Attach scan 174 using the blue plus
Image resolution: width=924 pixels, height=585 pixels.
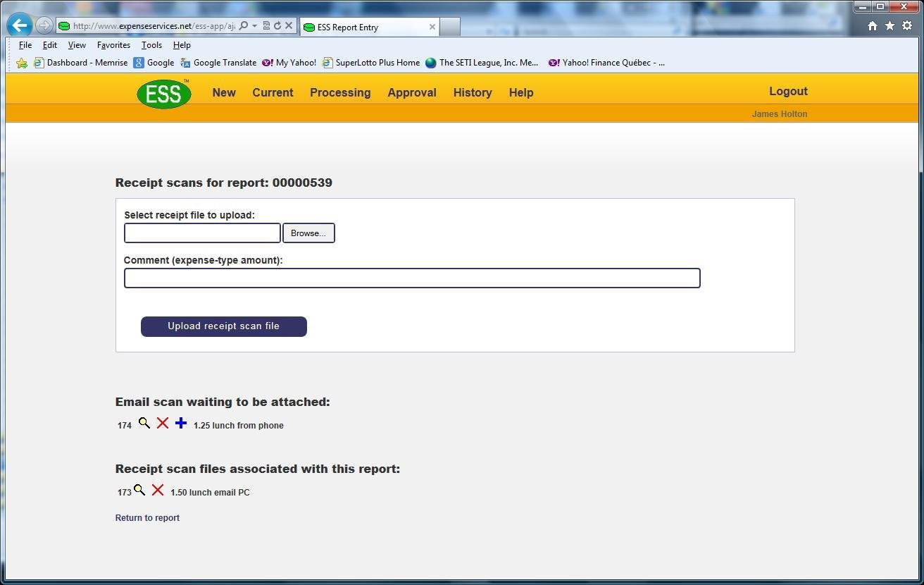(x=181, y=423)
